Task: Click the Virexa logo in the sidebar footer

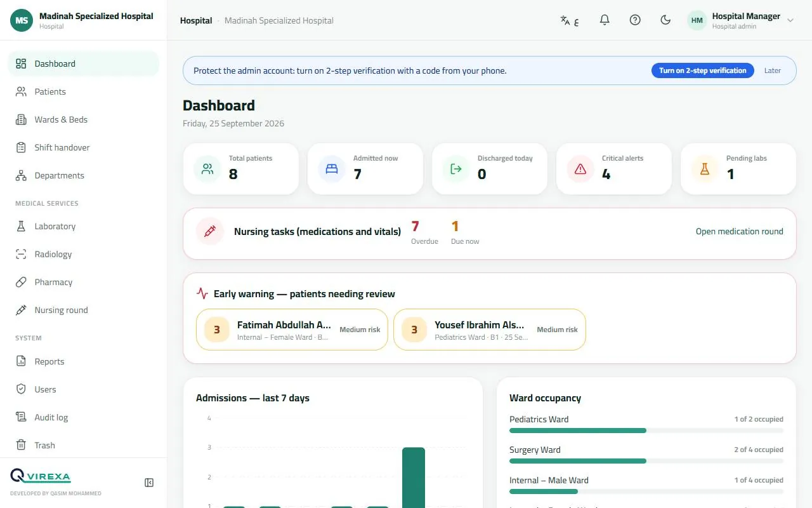Action: point(41,476)
